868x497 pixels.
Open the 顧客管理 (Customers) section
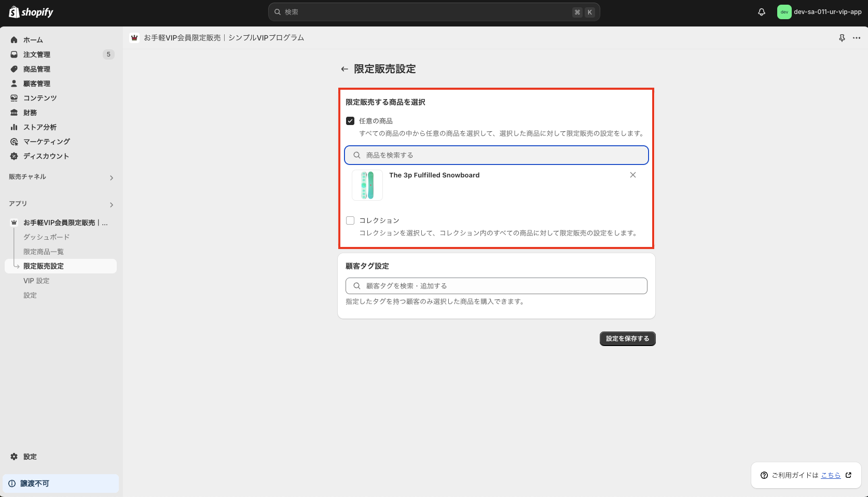(37, 83)
